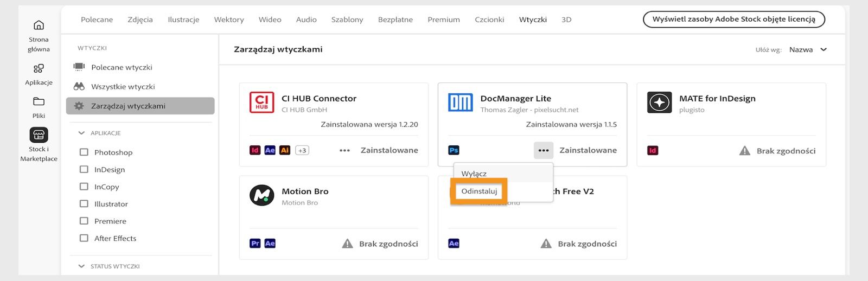Click Illustrator badge on CI HUB card

(285, 150)
